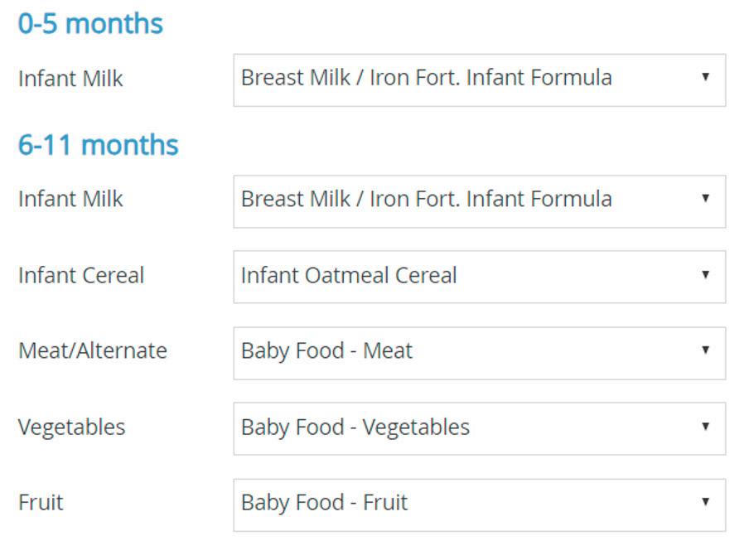Click the Infant Milk label under 0-5 months

pyautogui.click(x=70, y=79)
